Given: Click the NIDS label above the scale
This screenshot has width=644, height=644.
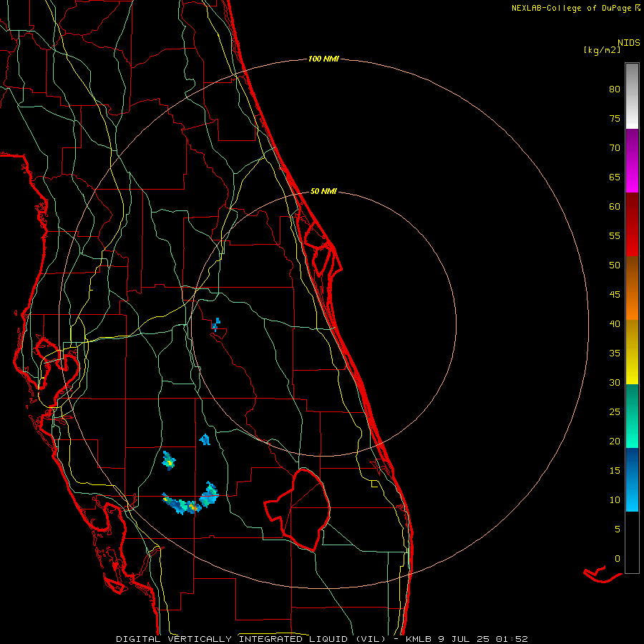Looking at the screenshot, I should (628, 43).
